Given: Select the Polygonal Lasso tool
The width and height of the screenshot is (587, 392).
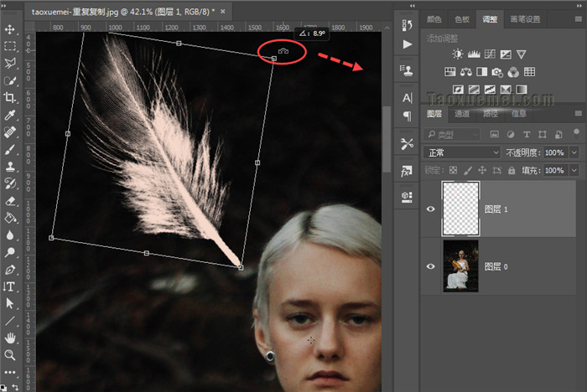Looking at the screenshot, I should 10,63.
